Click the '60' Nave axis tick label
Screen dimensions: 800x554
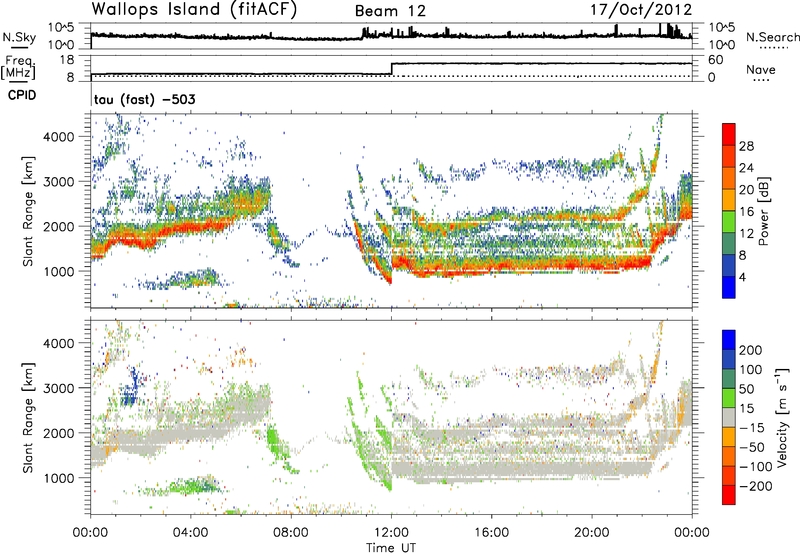716,60
